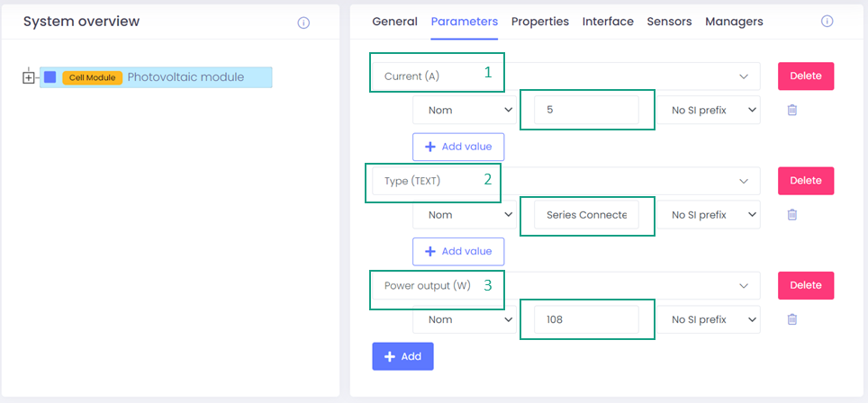This screenshot has width=868, height=403.
Task: Open the Interface tab
Action: tap(608, 22)
